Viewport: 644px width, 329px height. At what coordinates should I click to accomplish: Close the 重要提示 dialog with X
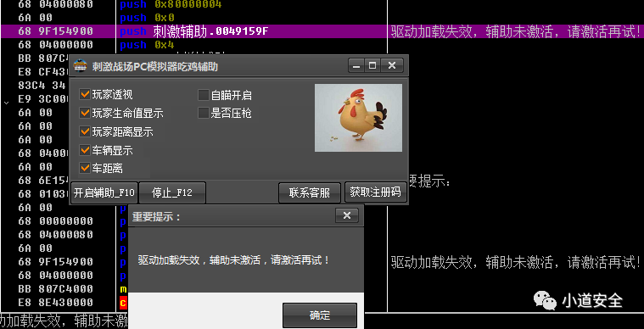click(347, 215)
